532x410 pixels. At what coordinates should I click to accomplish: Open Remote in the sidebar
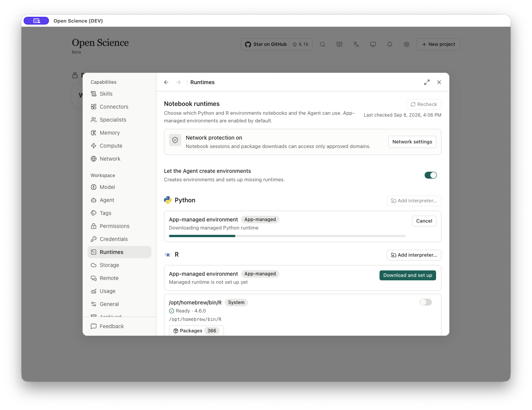click(x=119, y=278)
